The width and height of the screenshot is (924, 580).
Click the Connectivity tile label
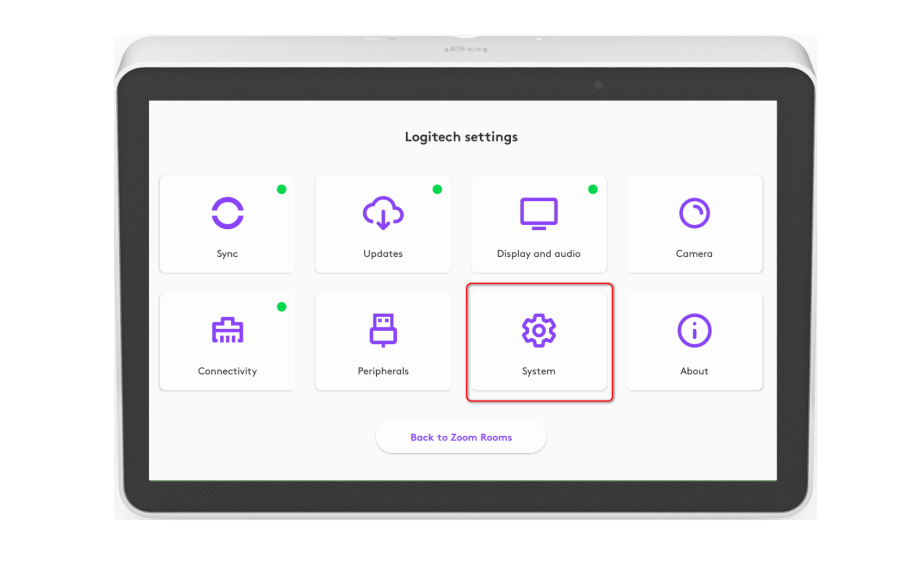coord(227,371)
